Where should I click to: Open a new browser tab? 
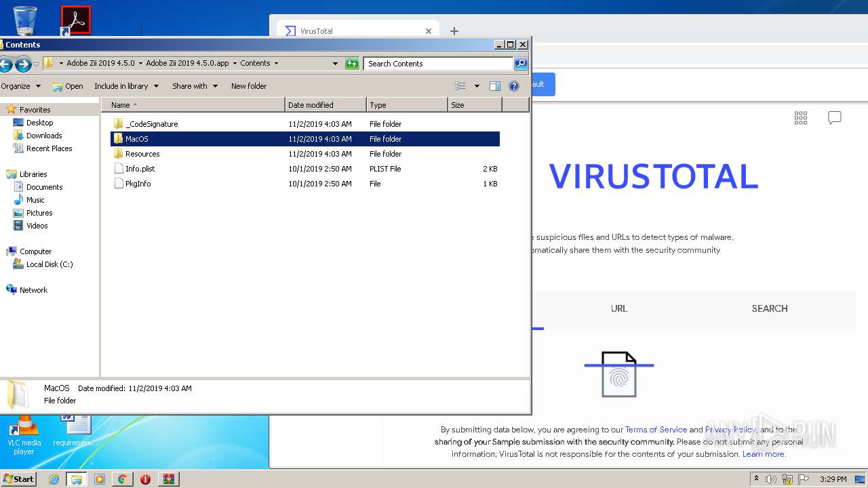coord(454,31)
